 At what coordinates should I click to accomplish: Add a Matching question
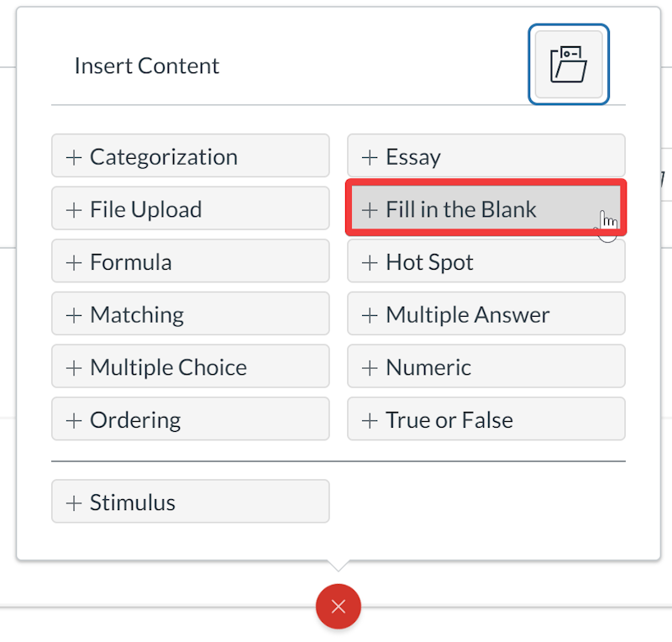tap(190, 314)
